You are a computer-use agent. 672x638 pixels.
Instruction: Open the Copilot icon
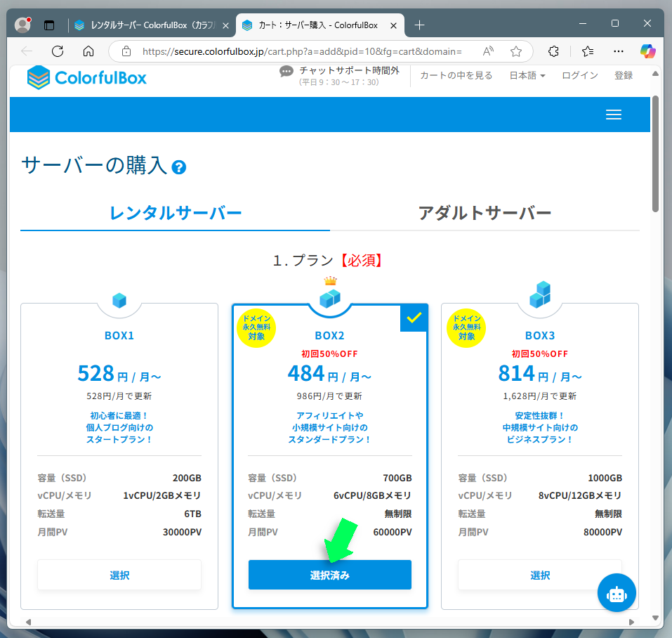(647, 51)
